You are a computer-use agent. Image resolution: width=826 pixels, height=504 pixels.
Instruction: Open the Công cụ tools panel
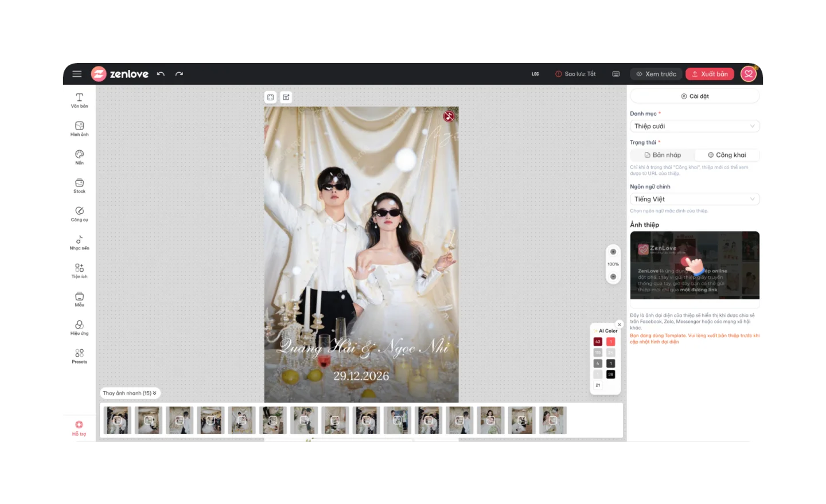tap(79, 214)
